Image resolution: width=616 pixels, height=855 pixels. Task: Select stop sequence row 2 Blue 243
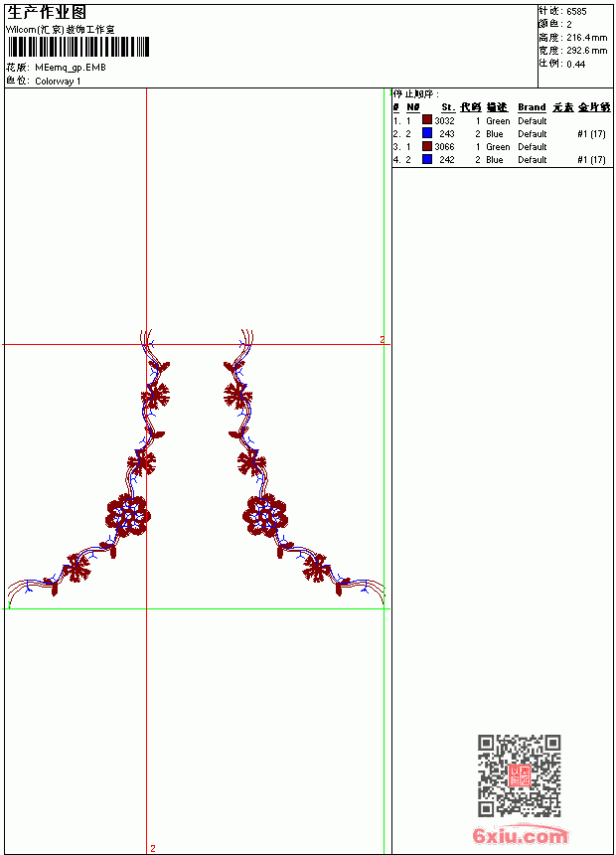point(502,133)
